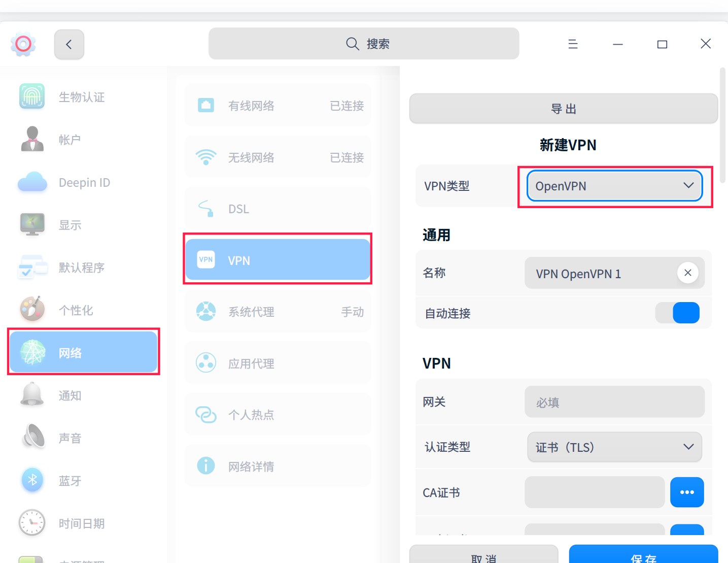Viewport: 728px width, 563px height.
Task: Click the application proxy (应用代理) icon
Action: click(x=206, y=362)
